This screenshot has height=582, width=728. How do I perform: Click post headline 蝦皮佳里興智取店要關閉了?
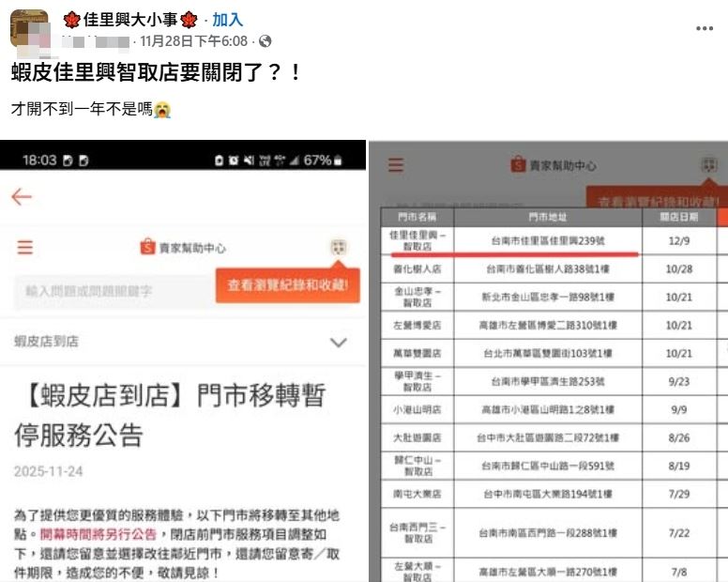pos(156,72)
